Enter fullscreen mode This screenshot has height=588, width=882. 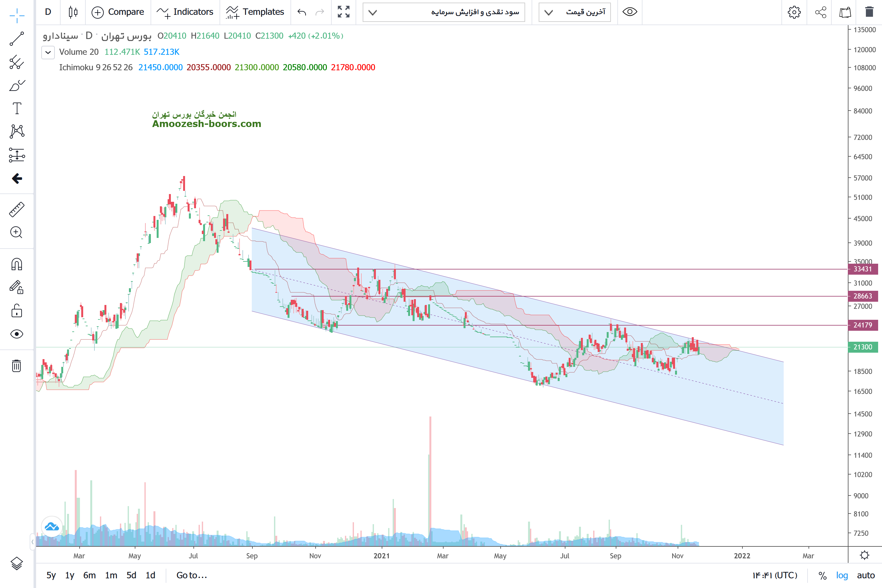coord(344,12)
